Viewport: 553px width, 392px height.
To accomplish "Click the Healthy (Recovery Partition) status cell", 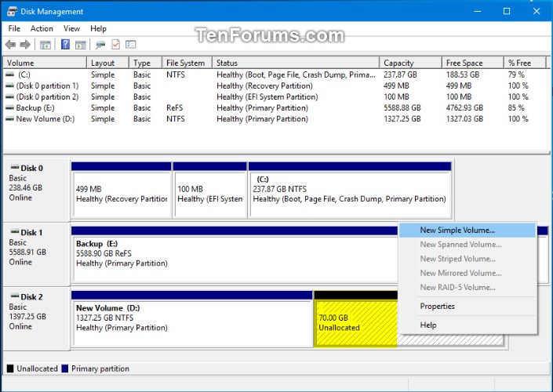I will (x=264, y=85).
